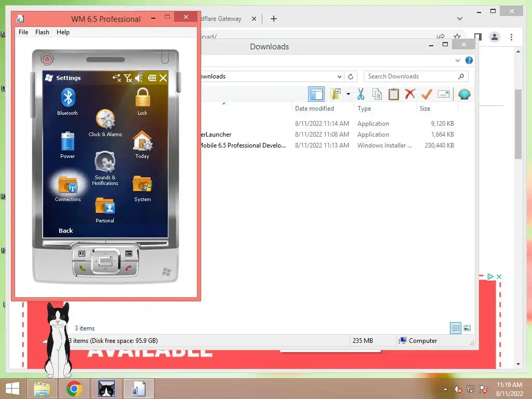Click the green call hardware button
Viewport: 532px width, 399px height.
point(82,269)
